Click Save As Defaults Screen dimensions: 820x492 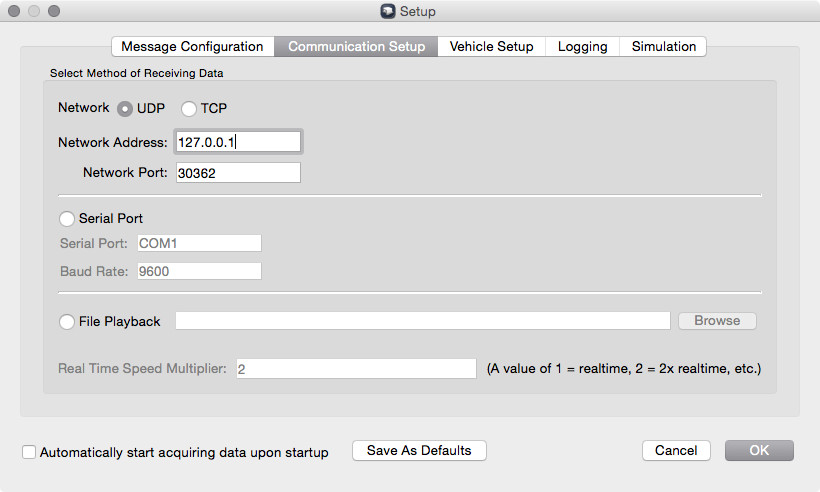pos(419,450)
